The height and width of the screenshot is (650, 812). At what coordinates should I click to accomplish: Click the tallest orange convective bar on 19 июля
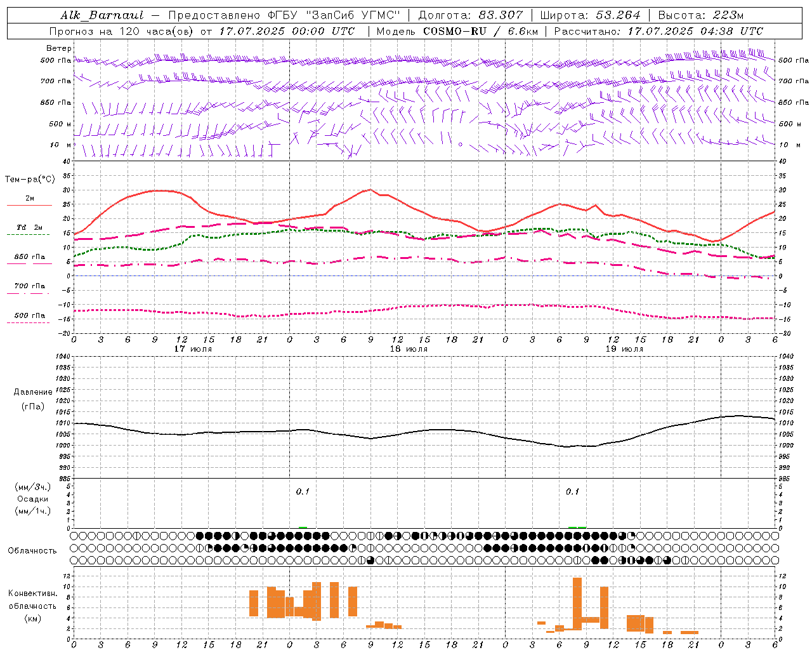577,604
